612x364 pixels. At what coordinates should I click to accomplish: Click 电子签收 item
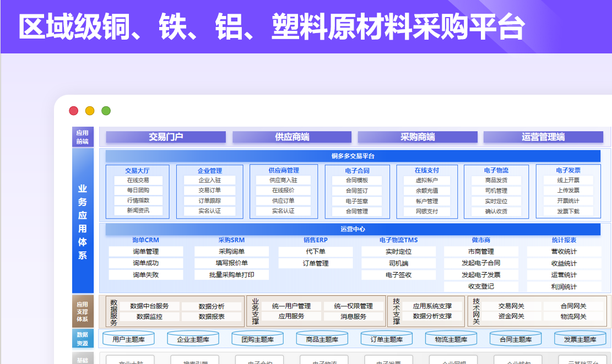[398, 275]
